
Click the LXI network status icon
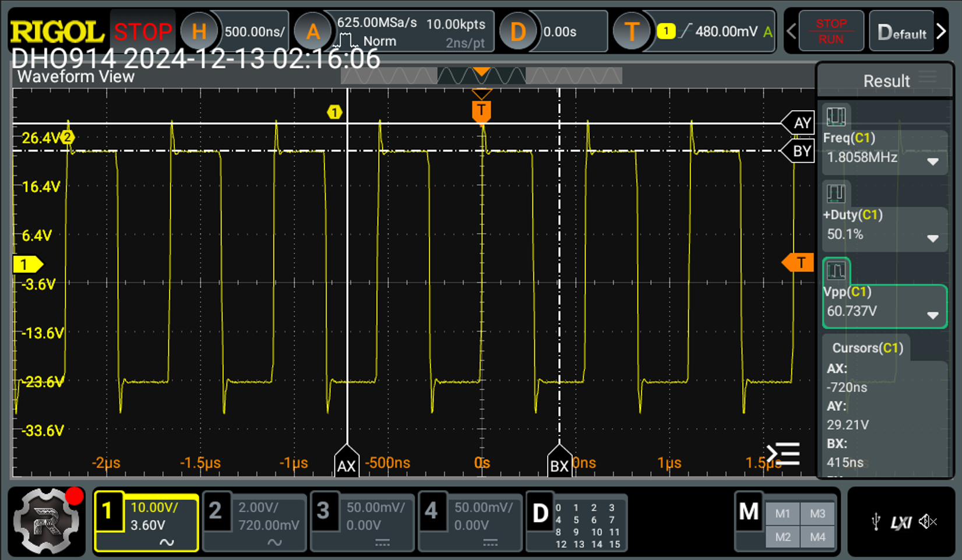(x=901, y=522)
